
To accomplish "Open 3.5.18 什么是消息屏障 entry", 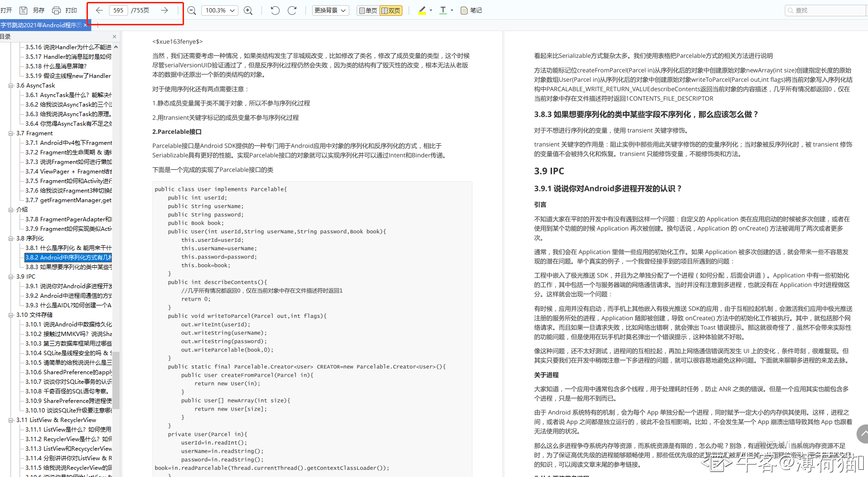I will point(56,66).
